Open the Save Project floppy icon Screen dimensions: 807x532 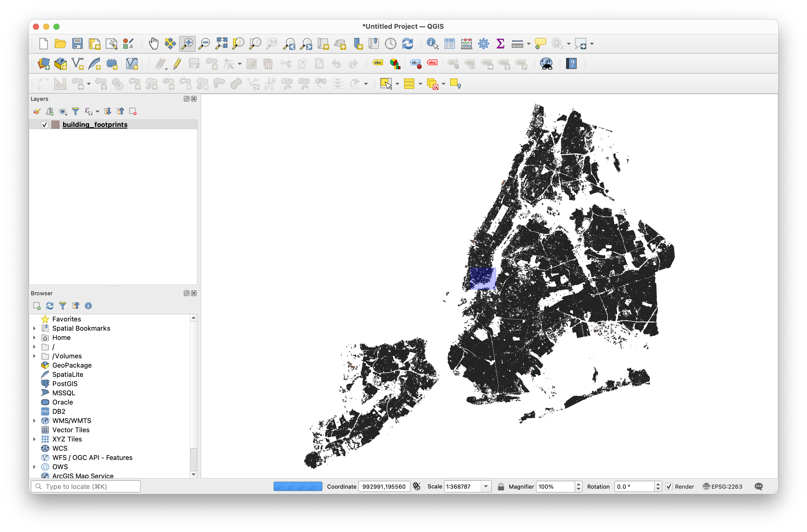pos(78,44)
